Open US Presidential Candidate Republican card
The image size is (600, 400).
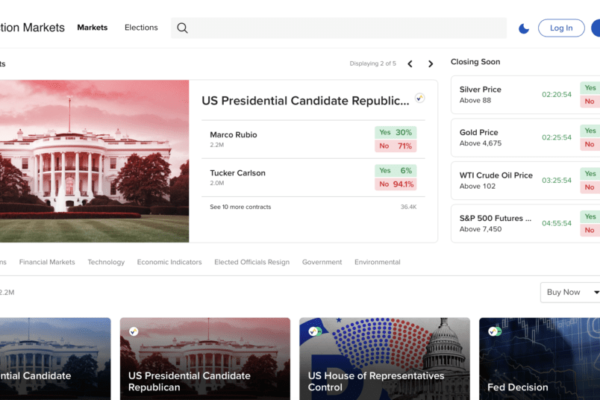coord(205,359)
